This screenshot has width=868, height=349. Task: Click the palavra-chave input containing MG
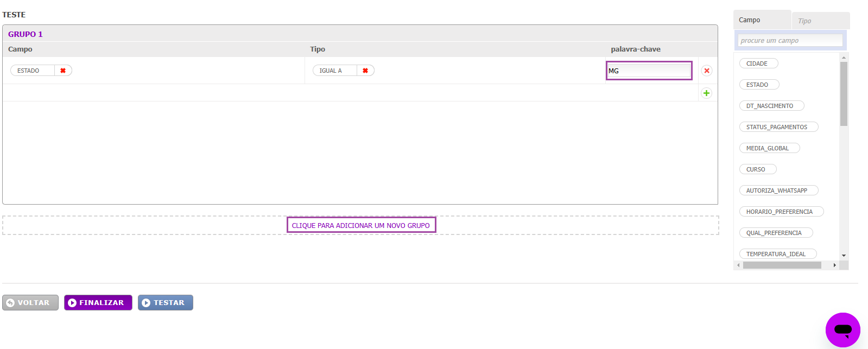[x=649, y=71]
